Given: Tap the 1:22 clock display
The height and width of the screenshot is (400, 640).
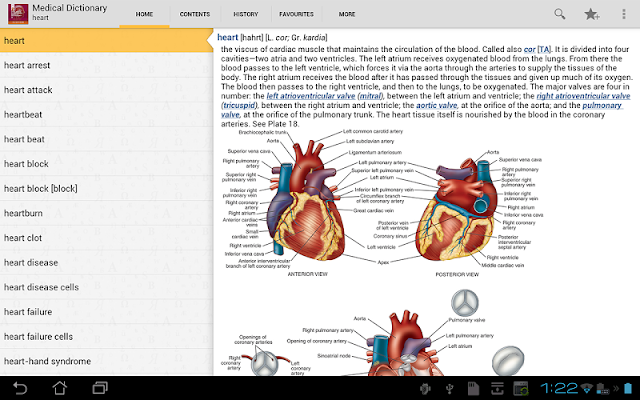Looking at the screenshot, I should (559, 388).
